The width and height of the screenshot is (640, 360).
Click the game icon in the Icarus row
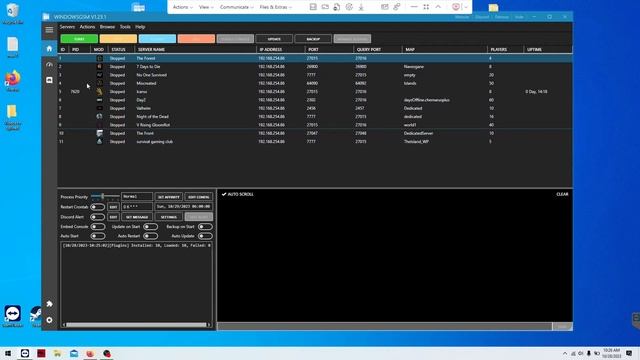[x=99, y=91]
